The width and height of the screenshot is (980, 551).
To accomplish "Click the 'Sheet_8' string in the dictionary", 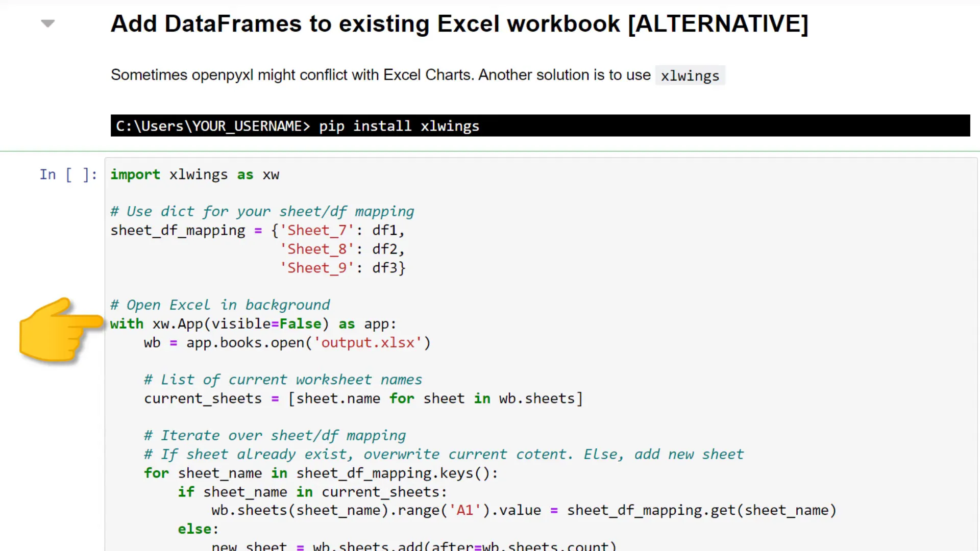I will point(316,249).
